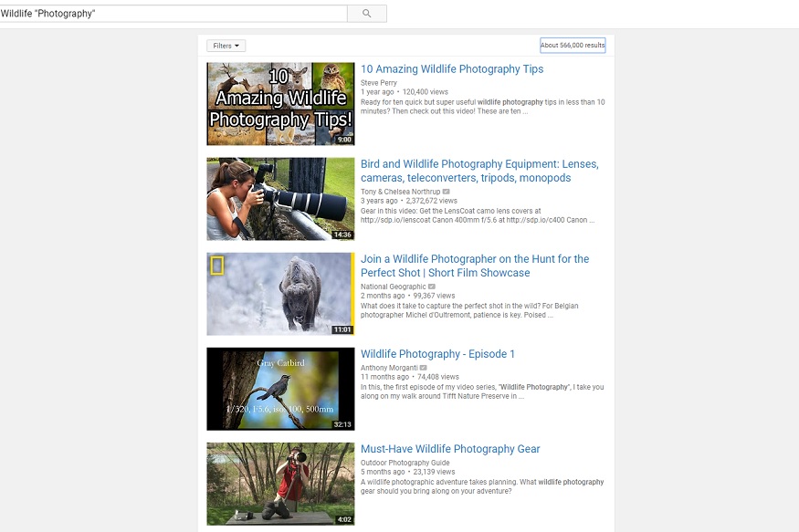Click the 2 months ago 99,367 views text
This screenshot has width=799, height=532.
(407, 296)
